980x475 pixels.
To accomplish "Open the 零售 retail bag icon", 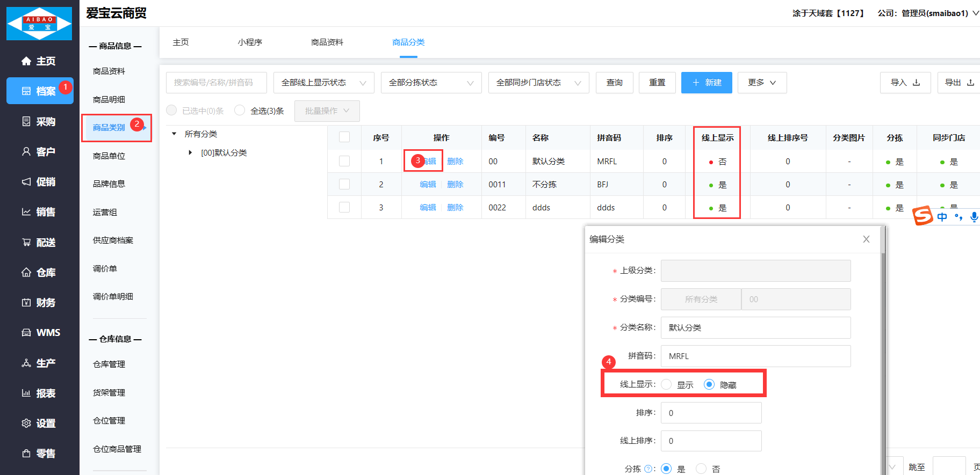I will [x=26, y=453].
